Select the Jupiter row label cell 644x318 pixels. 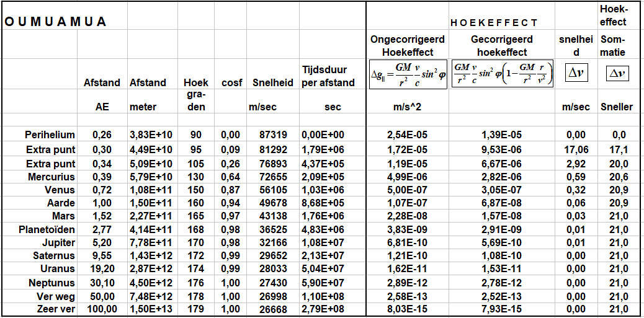pos(58,242)
